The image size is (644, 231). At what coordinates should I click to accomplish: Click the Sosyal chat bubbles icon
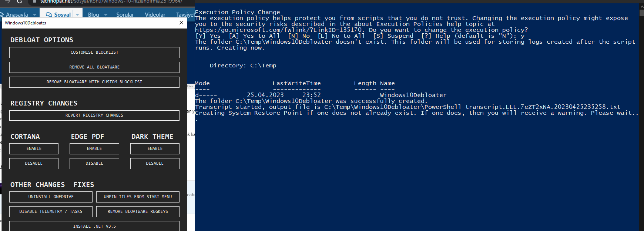click(49, 15)
